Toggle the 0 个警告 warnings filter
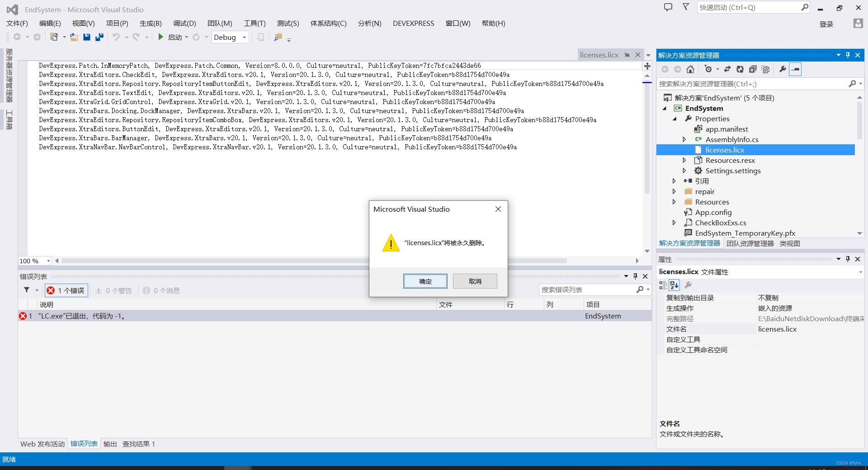 (113, 290)
